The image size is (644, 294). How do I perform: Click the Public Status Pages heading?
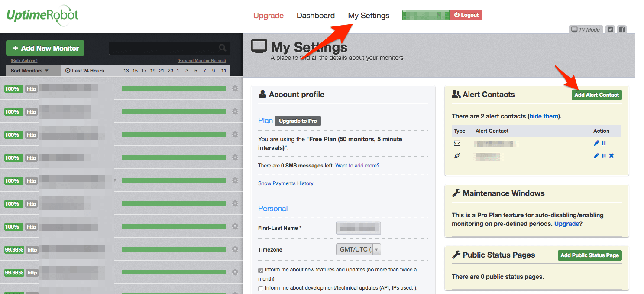498,255
